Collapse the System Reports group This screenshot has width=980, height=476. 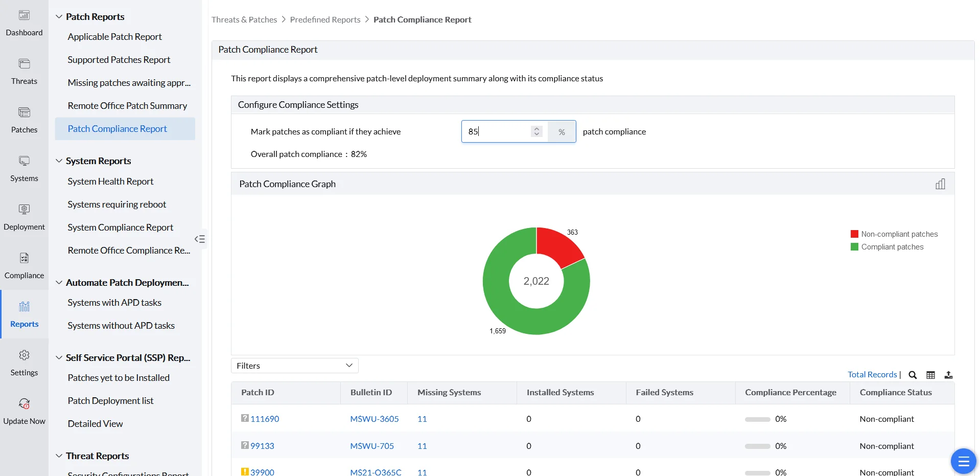pos(59,161)
